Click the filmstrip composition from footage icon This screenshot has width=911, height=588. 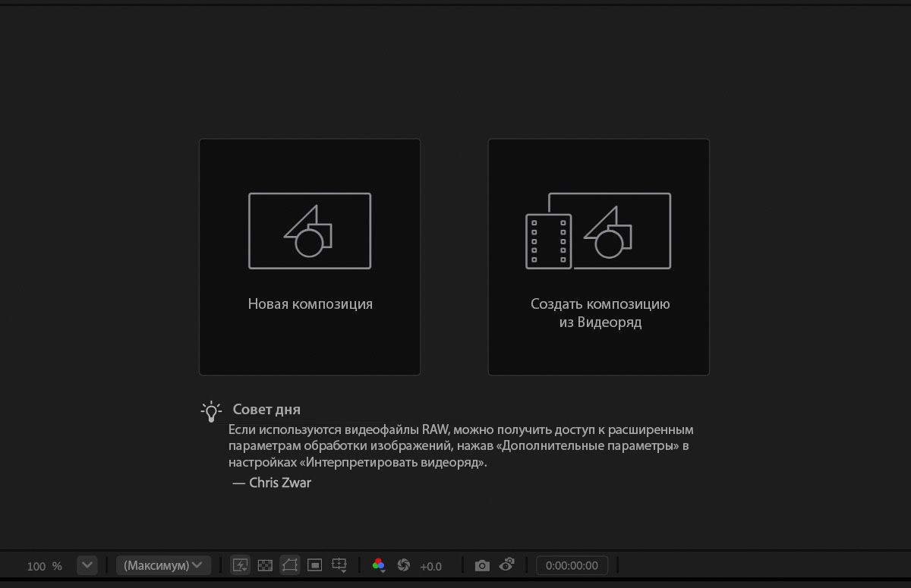click(x=598, y=231)
